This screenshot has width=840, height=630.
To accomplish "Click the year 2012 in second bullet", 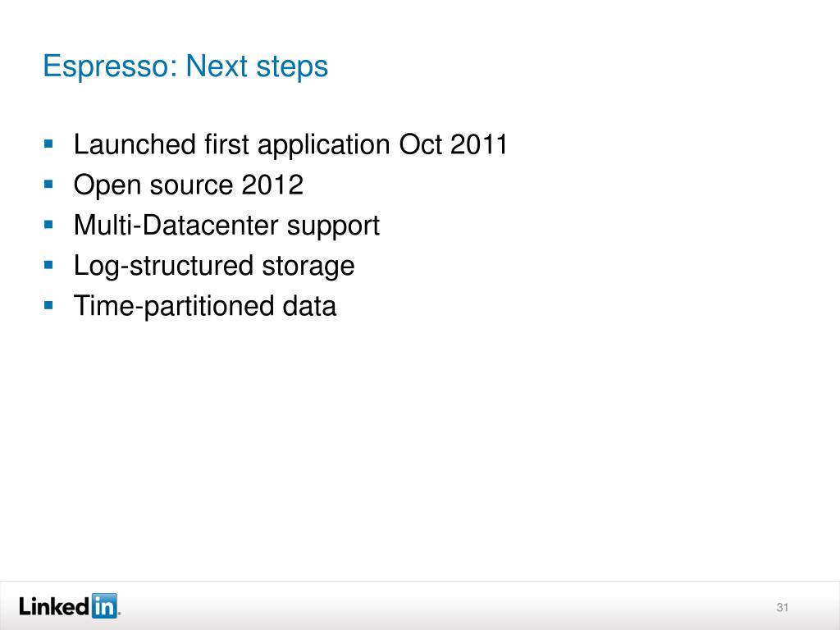I will 272,185.
